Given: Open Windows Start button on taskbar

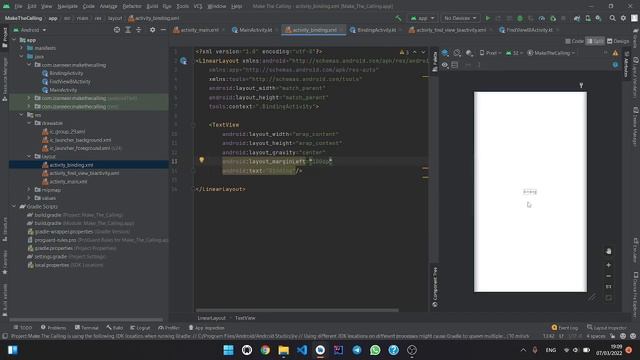Looking at the screenshot, I should (x=228, y=350).
